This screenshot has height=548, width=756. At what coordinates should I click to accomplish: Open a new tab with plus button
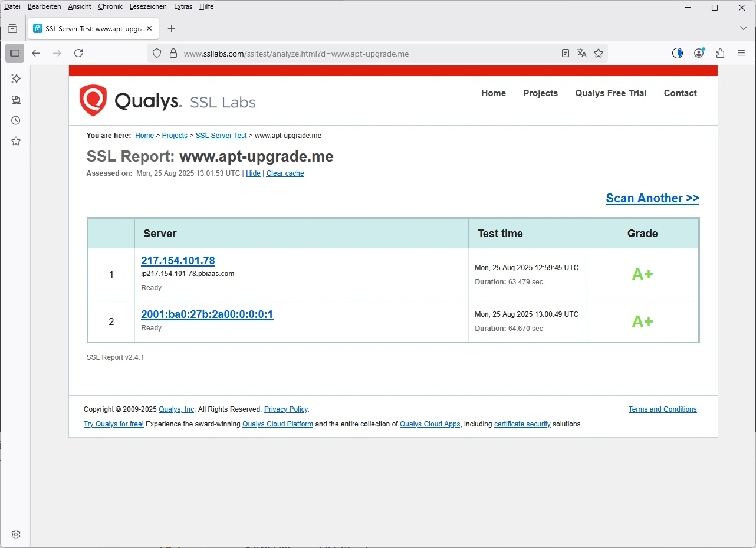click(x=172, y=28)
